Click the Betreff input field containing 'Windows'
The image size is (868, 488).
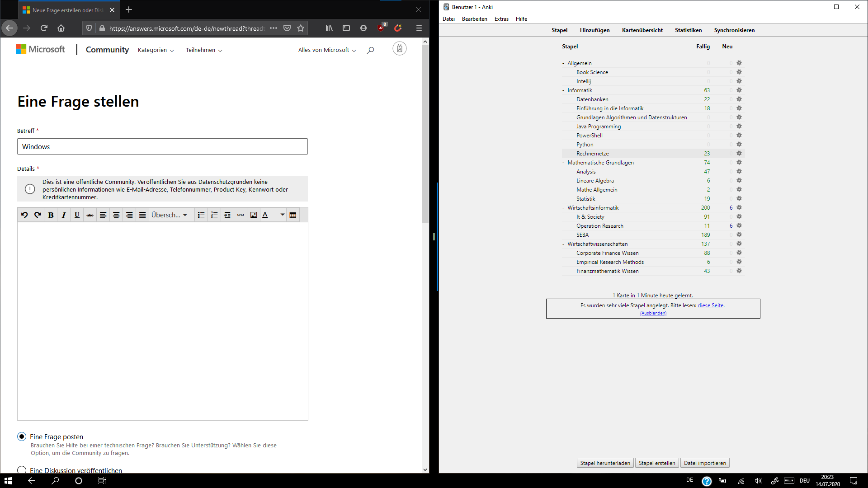[x=162, y=146]
